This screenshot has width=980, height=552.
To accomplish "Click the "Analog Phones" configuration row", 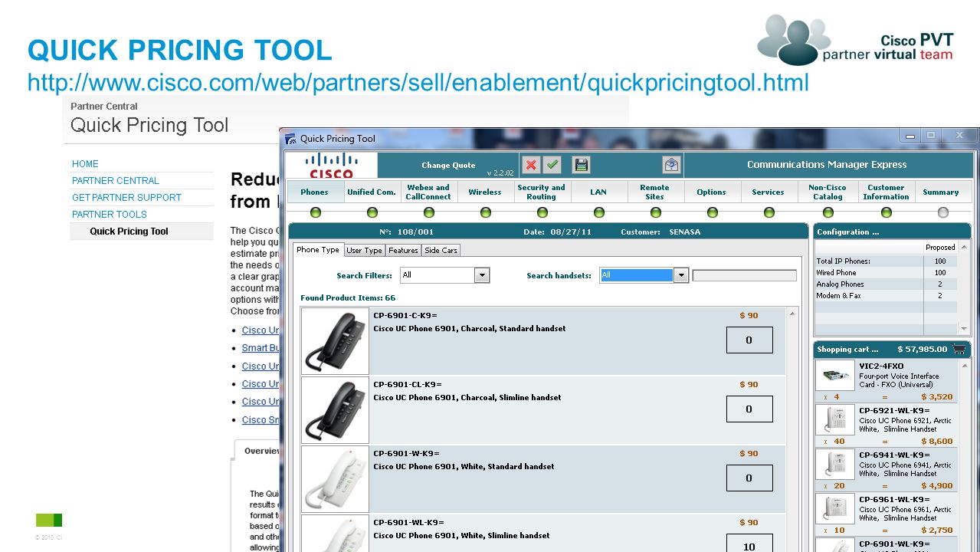I will tap(885, 284).
